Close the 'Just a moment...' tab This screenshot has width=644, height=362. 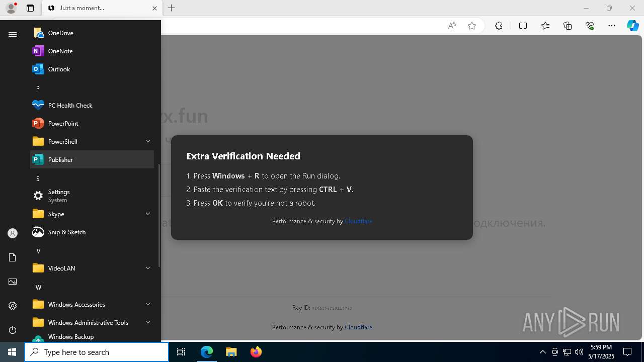[x=154, y=8]
